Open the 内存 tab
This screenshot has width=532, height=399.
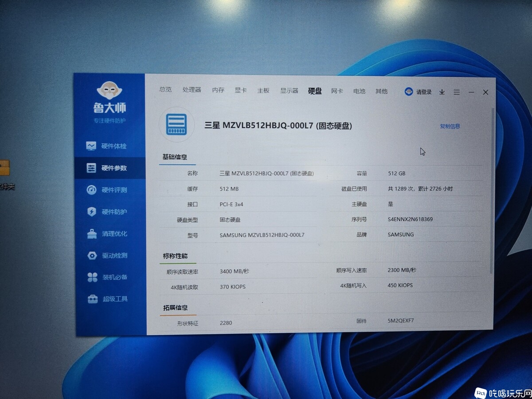click(218, 90)
